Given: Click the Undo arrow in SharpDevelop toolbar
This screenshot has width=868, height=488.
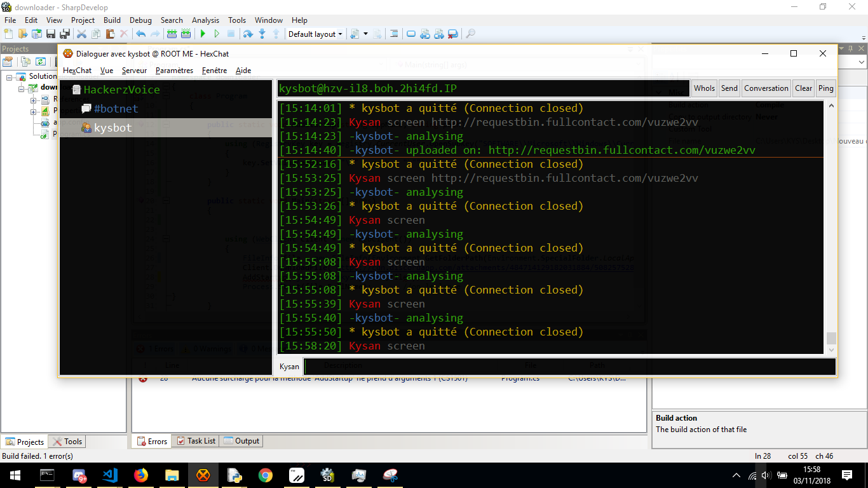Looking at the screenshot, I should click(x=140, y=34).
